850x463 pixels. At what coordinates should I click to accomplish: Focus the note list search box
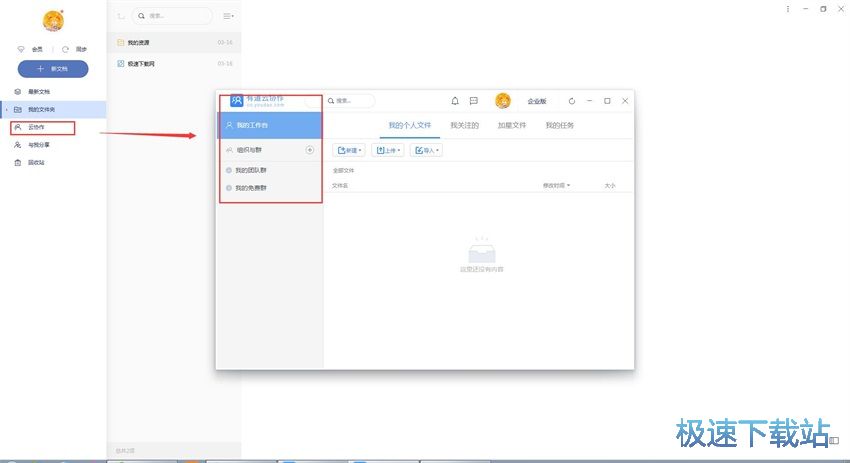coord(172,16)
